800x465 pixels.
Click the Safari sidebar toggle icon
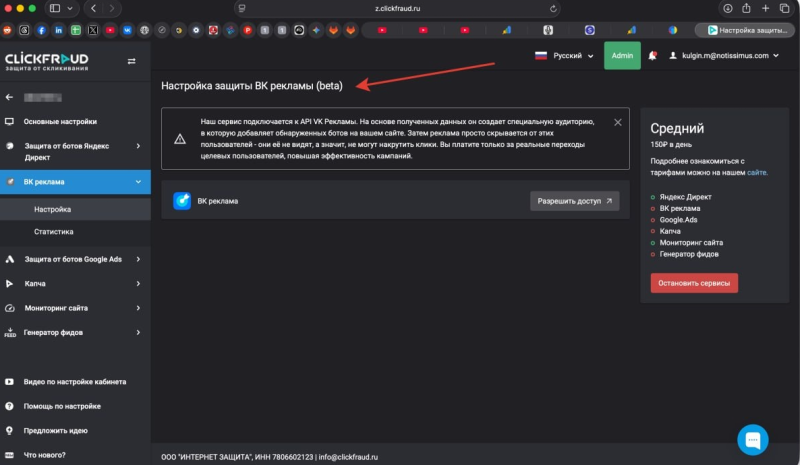point(55,8)
